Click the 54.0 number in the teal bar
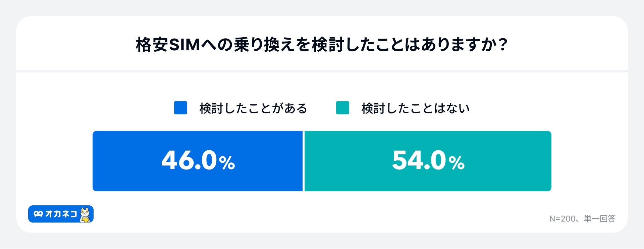 point(419,161)
